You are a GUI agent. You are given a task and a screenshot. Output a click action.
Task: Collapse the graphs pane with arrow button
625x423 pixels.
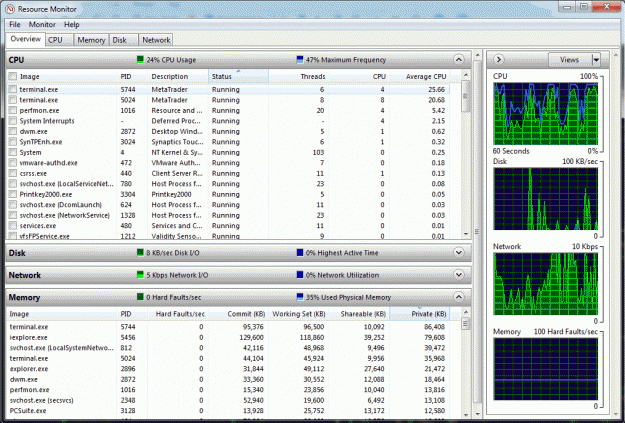498,60
